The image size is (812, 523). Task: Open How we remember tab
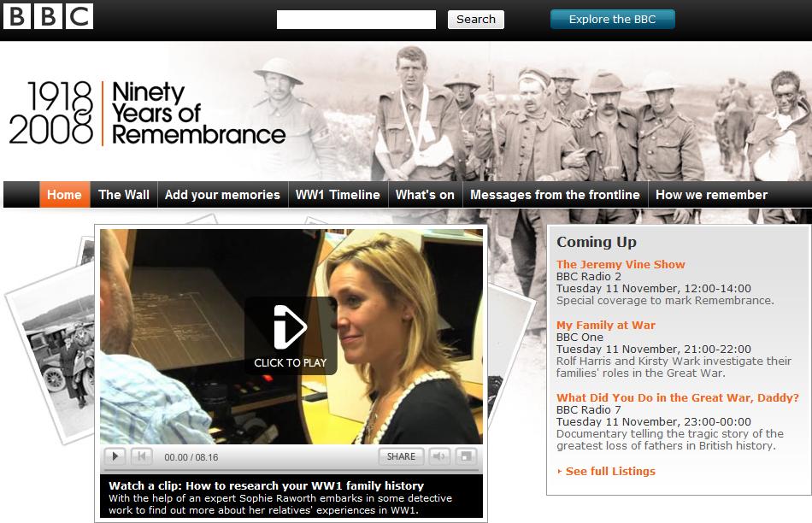tap(711, 195)
